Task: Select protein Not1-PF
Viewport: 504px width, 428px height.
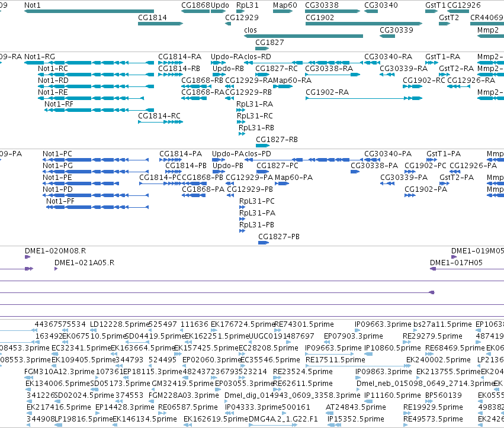Action: tap(60, 201)
